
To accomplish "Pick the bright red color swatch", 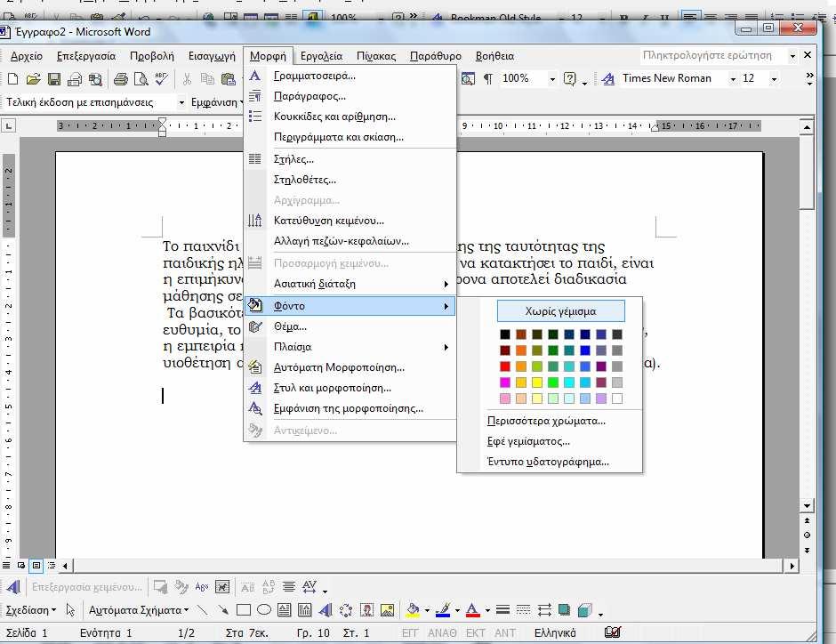I will (505, 366).
